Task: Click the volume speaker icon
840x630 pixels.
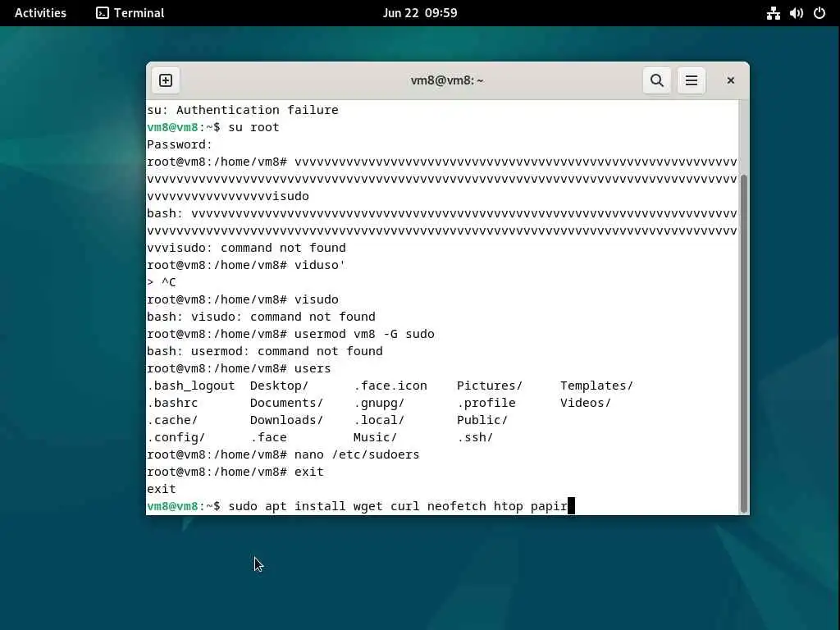Action: [x=796, y=13]
